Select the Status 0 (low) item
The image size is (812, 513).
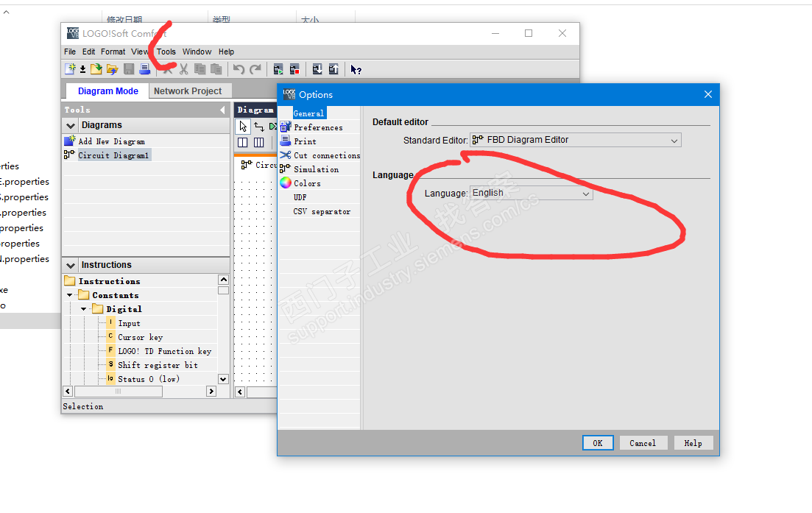(x=149, y=379)
